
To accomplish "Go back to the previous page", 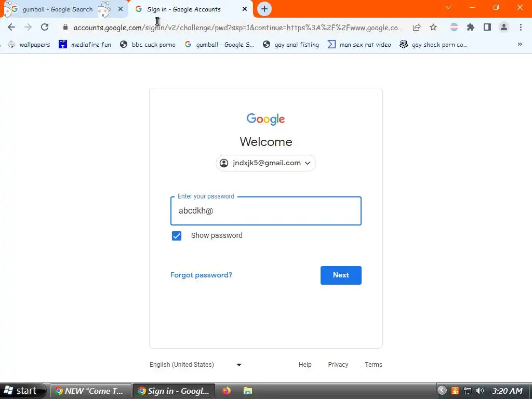I will [x=11, y=27].
